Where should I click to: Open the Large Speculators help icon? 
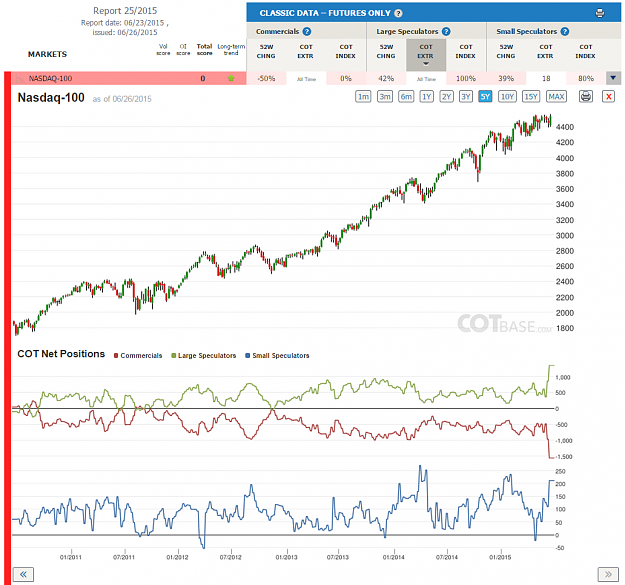(446, 31)
